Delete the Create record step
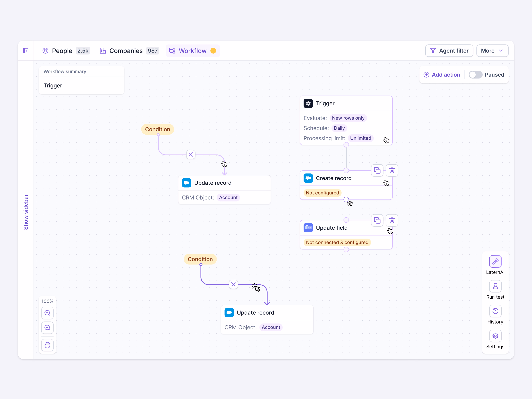Image resolution: width=532 pixels, height=399 pixels. pos(392,171)
